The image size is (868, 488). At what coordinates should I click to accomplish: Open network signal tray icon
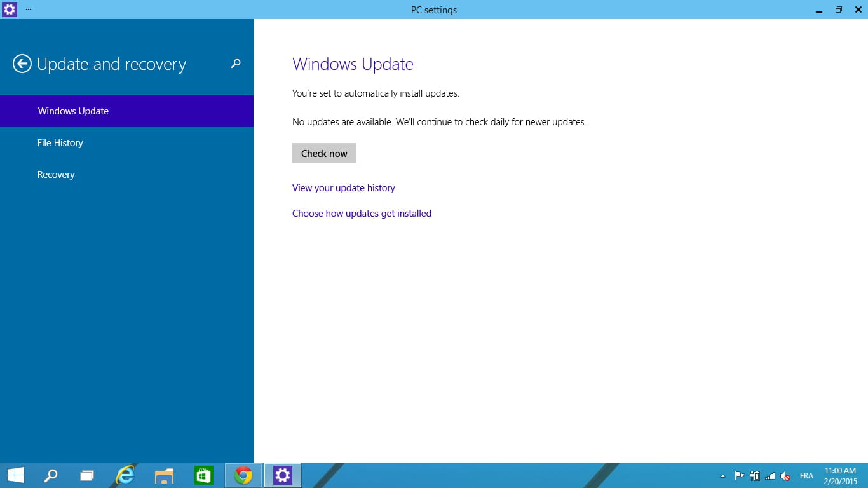[770, 475]
